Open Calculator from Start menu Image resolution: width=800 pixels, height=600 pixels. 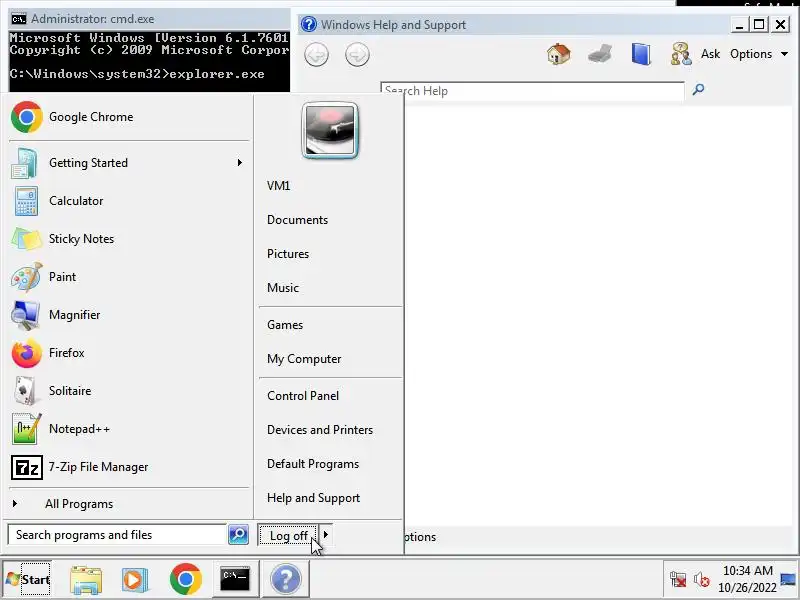click(x=129, y=201)
